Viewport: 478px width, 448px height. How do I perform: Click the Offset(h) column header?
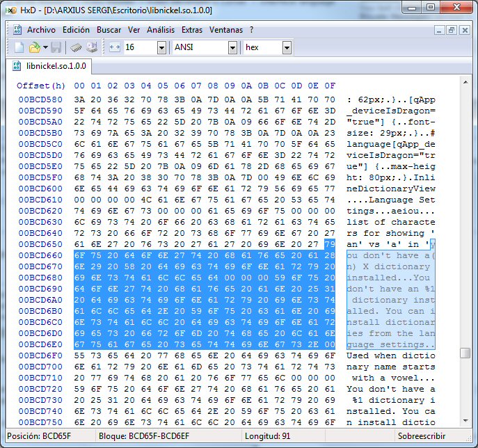(41, 86)
